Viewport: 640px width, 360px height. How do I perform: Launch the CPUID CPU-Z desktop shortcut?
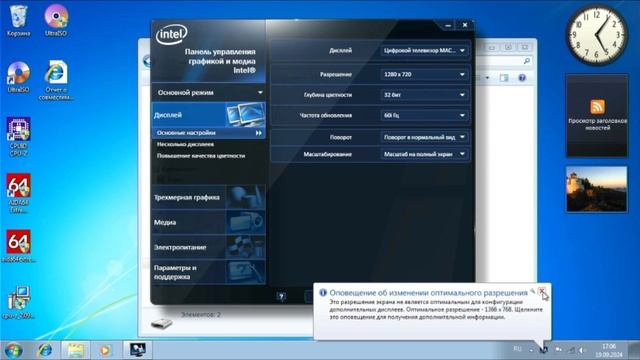click(18, 137)
